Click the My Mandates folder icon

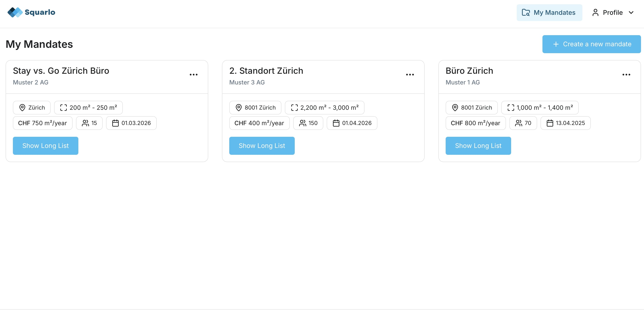point(526,12)
